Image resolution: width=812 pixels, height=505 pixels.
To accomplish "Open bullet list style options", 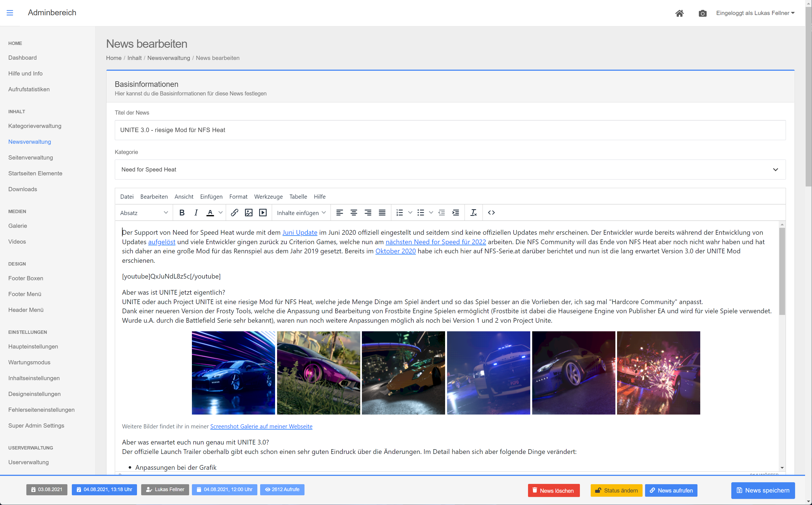I will tap(431, 213).
